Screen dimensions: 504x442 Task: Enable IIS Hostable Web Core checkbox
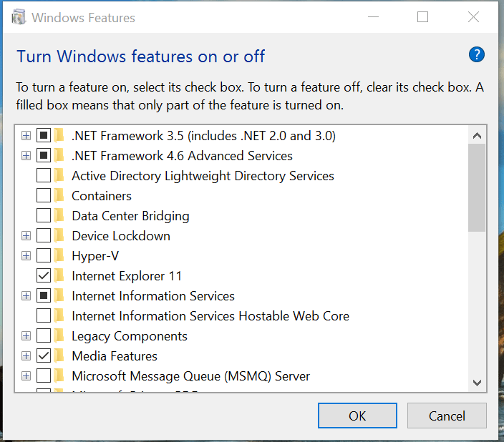(44, 315)
